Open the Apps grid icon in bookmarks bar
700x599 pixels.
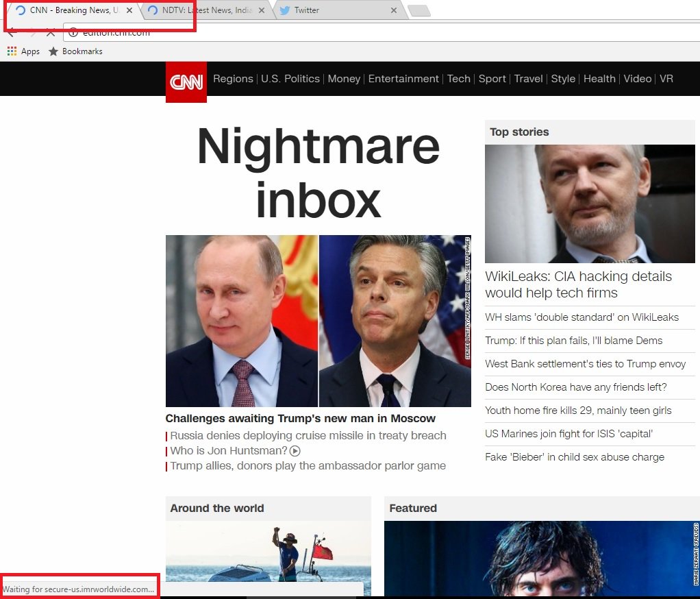point(12,51)
